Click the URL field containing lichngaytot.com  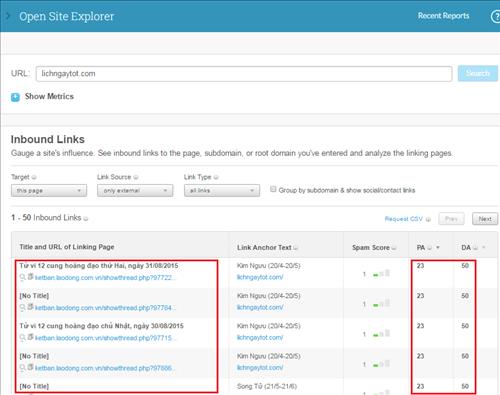(244, 74)
